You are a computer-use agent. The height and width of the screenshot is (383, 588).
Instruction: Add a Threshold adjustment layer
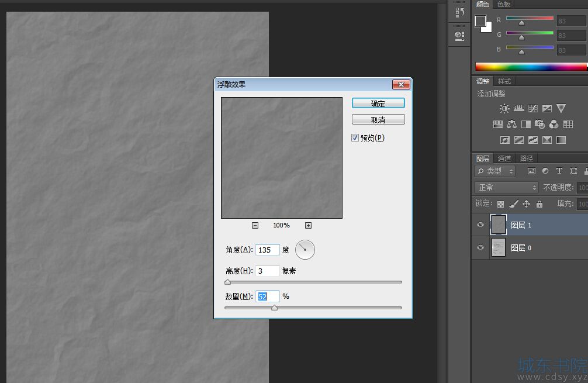(533, 140)
